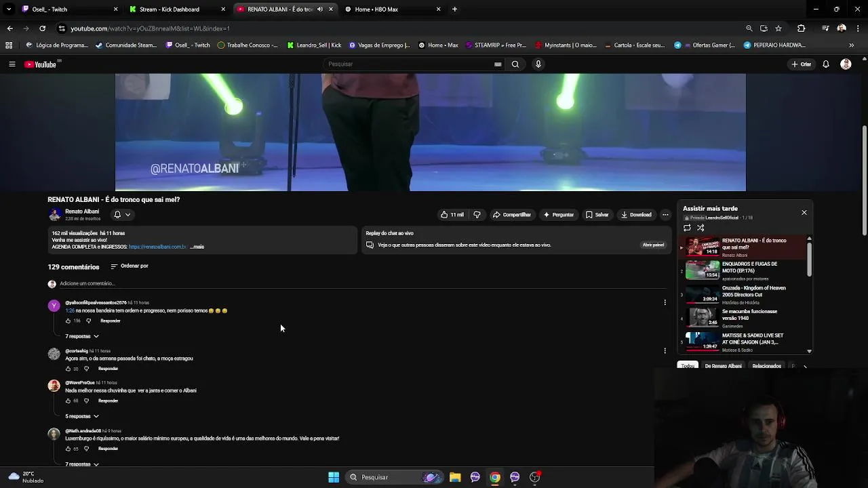Open Lógica de Programa... bookmark
The height and width of the screenshot is (488, 868).
point(56,45)
